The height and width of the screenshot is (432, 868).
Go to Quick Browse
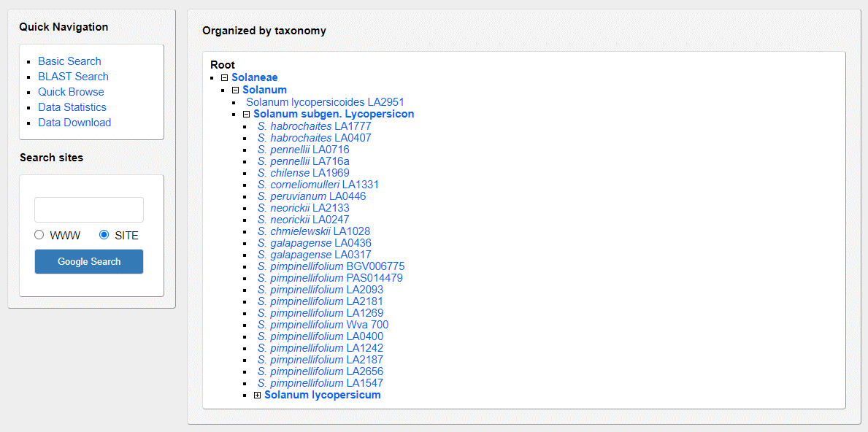[x=71, y=92]
